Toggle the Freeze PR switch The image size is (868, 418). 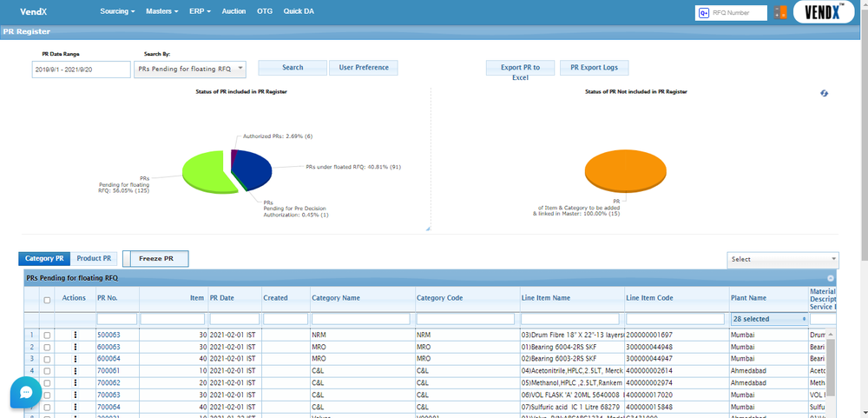(x=155, y=259)
